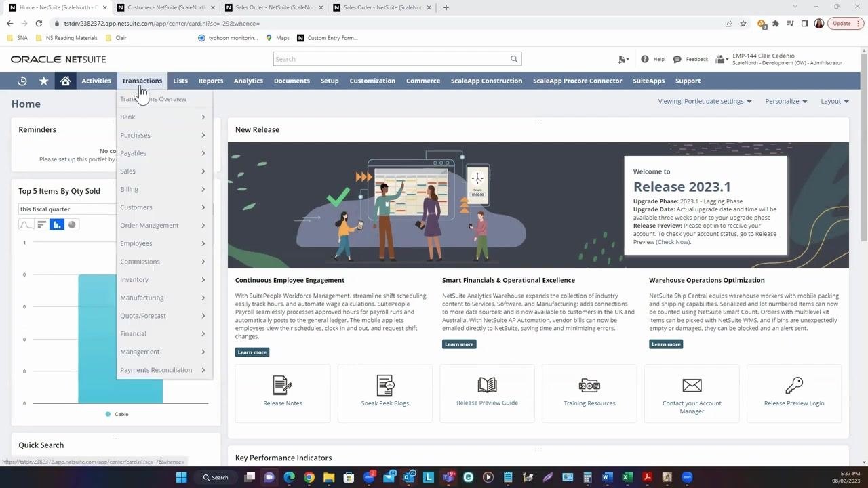The image size is (868, 488).
Task: Open the Release Preview Login key icon
Action: tap(794, 385)
